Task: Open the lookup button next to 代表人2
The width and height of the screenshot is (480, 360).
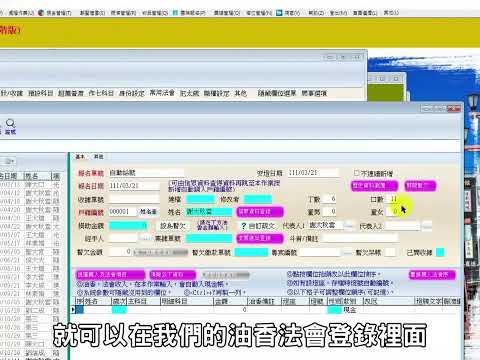Action: click(x=427, y=226)
